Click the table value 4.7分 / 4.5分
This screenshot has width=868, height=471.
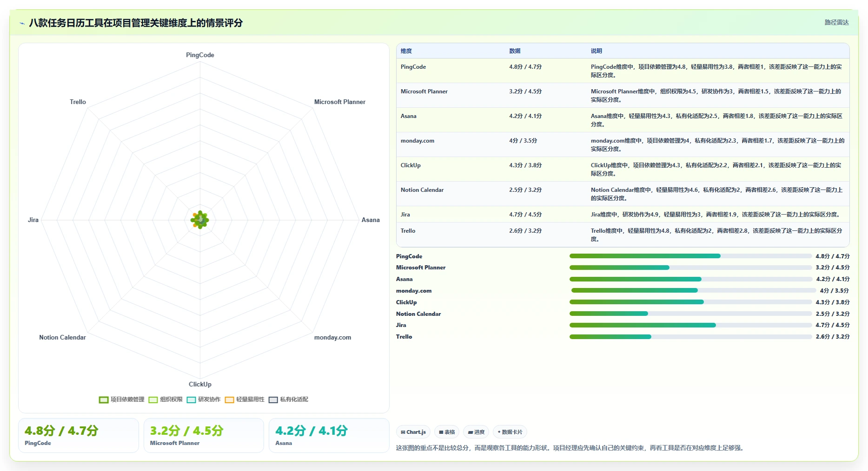pyautogui.click(x=525, y=215)
